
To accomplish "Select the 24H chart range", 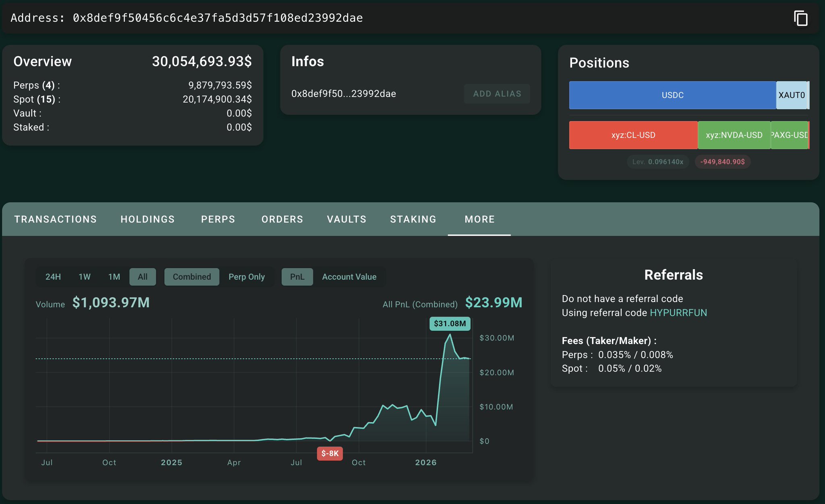I will click(x=53, y=277).
